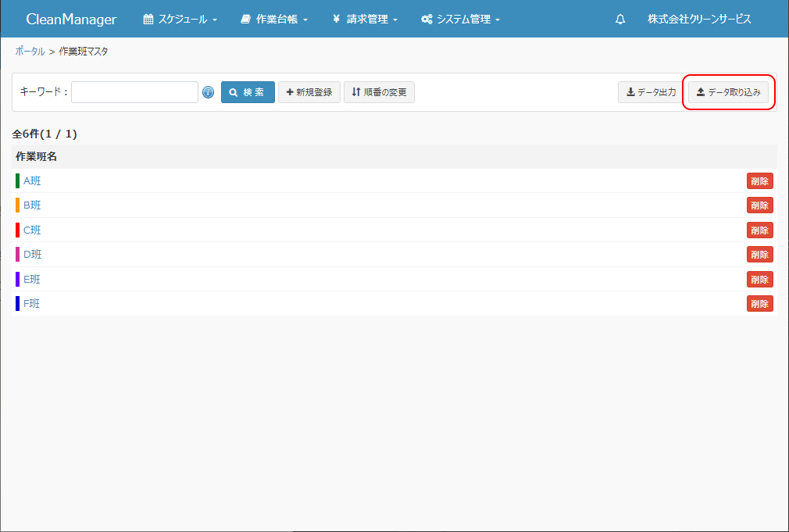Open the スケジュール dropdown menu
Image resolution: width=789 pixels, height=532 pixels.
pyautogui.click(x=180, y=20)
